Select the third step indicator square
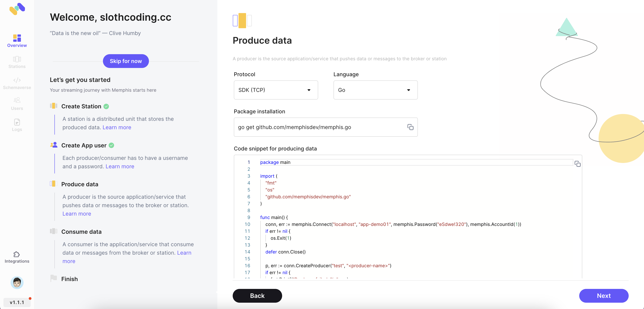This screenshot has width=644, height=309. (x=249, y=20)
